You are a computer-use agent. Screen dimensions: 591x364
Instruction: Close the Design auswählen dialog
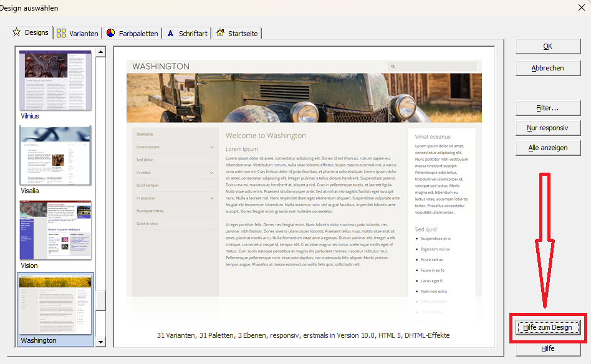580,8
